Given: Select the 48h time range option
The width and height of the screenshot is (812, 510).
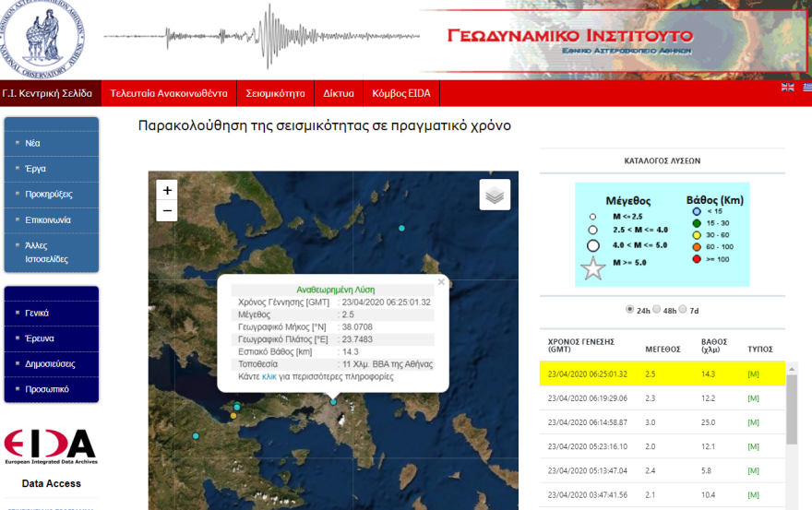Looking at the screenshot, I should (x=657, y=310).
